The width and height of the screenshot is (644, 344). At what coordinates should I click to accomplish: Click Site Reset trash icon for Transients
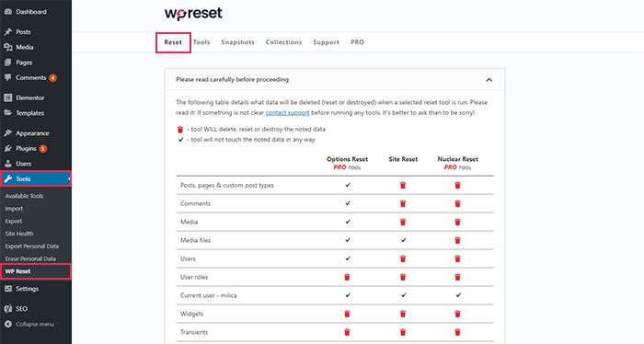click(403, 332)
